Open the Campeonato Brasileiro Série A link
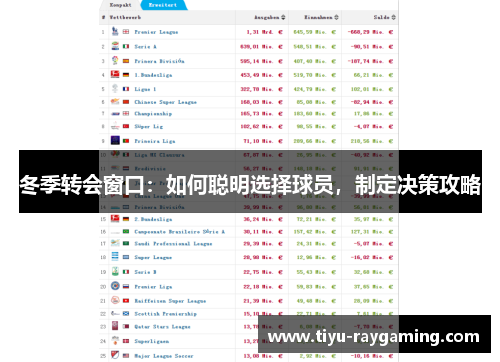Image resolution: width=500 pixels, height=362 pixels. tap(179, 232)
